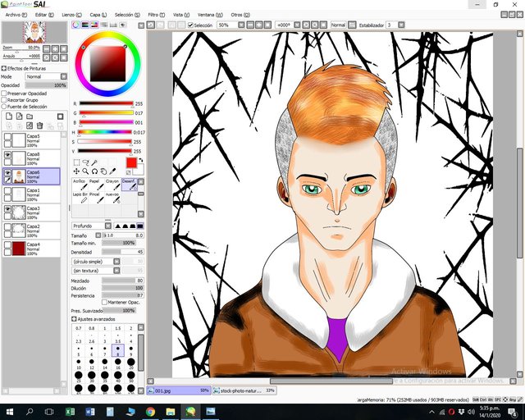
Task: Click the Normal button in top toolbar
Action: [x=338, y=25]
